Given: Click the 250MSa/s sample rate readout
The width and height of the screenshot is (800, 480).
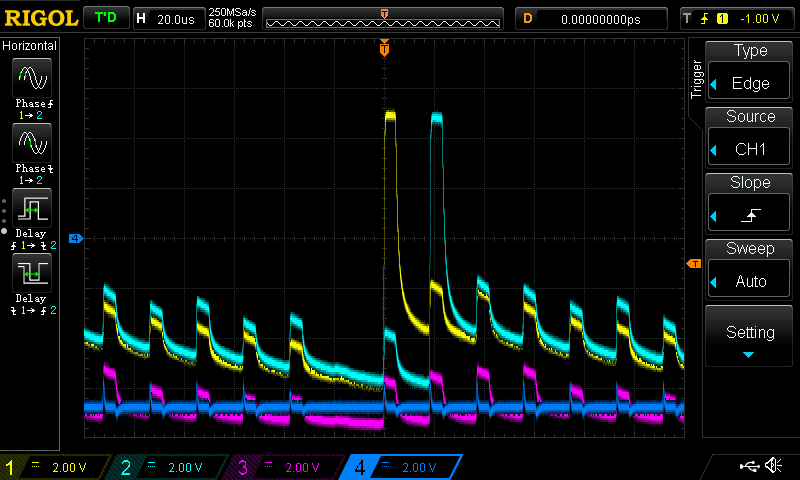Looking at the screenshot, I should [232, 13].
